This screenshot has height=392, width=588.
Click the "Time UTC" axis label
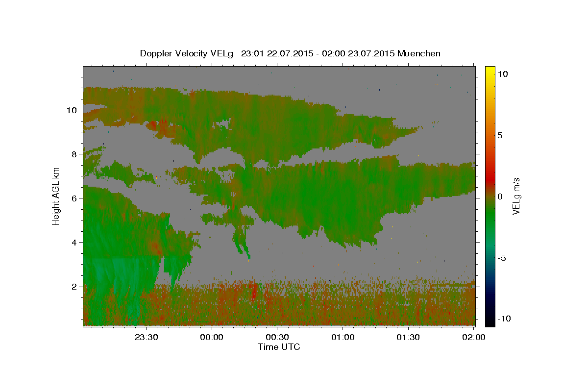279,347
